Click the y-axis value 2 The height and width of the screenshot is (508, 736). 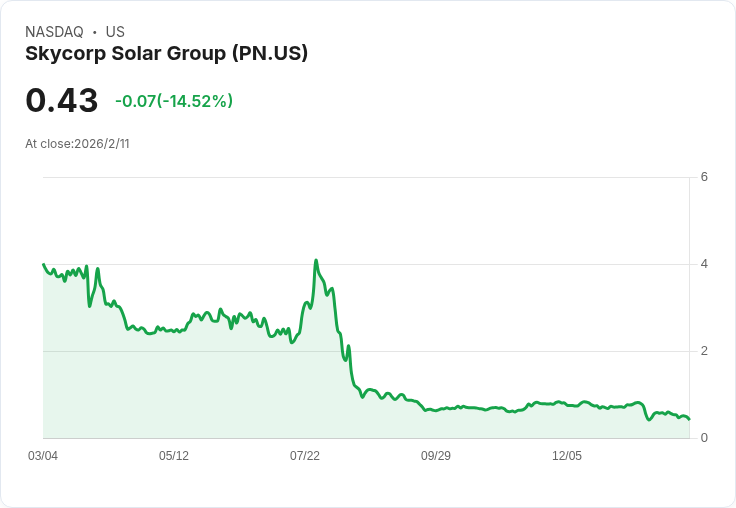coord(704,351)
